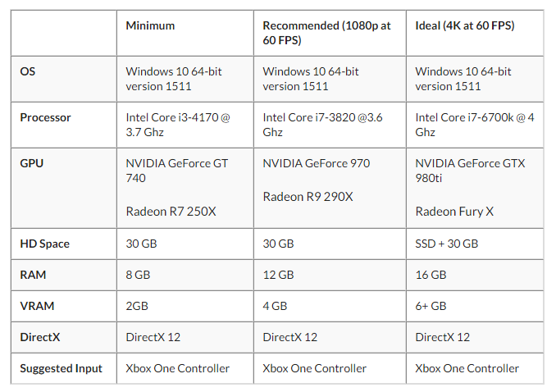556x392 pixels.
Task: Click the GPU row label
Action: coord(31,163)
